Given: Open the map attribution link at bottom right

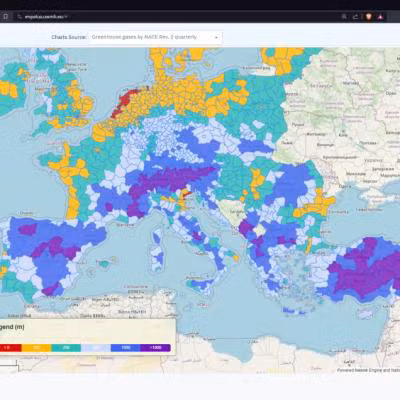Looking at the screenshot, I should 368,370.
